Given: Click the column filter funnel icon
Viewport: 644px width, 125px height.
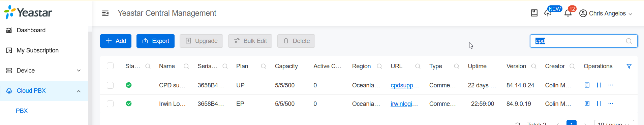Looking at the screenshot, I should click(629, 66).
